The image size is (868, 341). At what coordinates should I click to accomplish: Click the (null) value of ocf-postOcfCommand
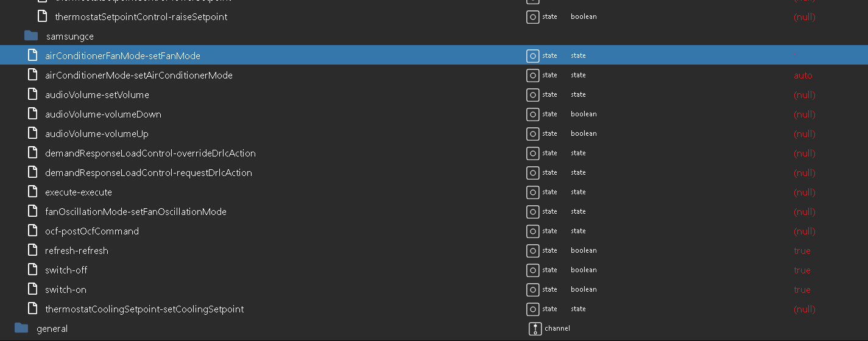[805, 231]
